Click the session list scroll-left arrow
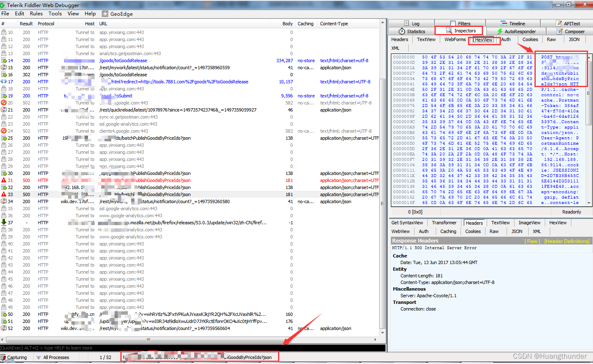This screenshot has height=364, width=593. [x=2, y=340]
